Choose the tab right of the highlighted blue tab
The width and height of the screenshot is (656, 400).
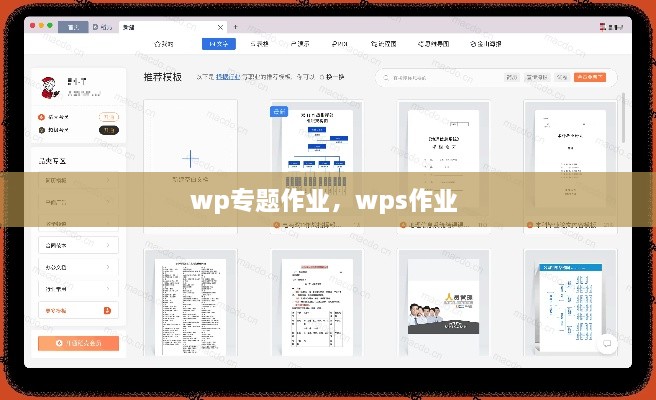[259, 44]
